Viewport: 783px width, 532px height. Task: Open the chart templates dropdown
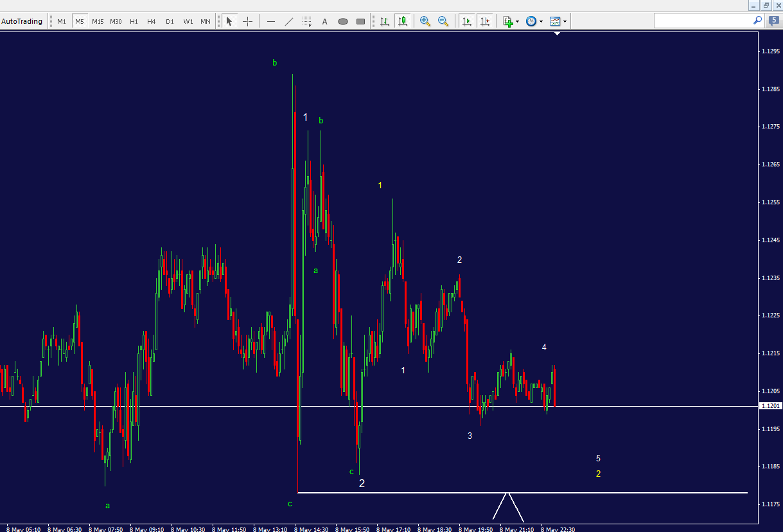pyautogui.click(x=563, y=21)
